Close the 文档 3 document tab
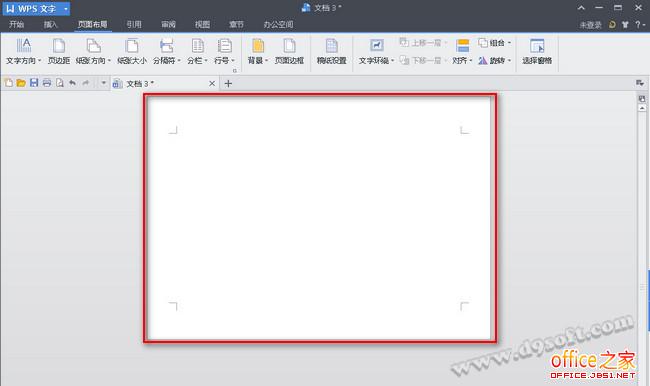Viewport: 650px width, 386px height. click(x=212, y=83)
